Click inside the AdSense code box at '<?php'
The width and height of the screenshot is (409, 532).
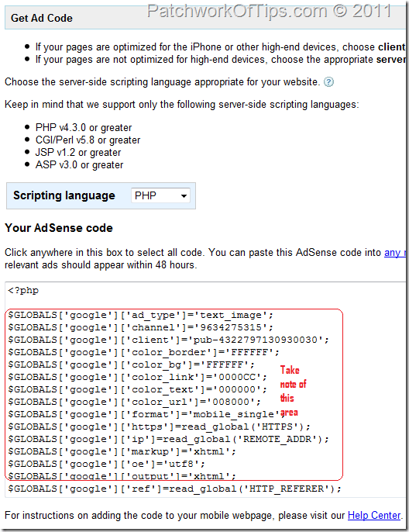pyautogui.click(x=23, y=291)
